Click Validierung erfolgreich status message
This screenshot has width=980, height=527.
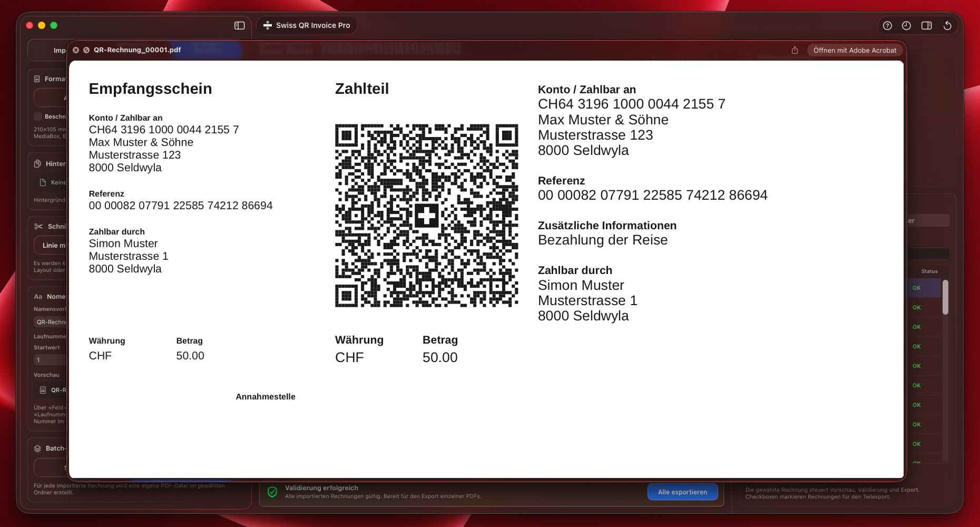click(321, 488)
